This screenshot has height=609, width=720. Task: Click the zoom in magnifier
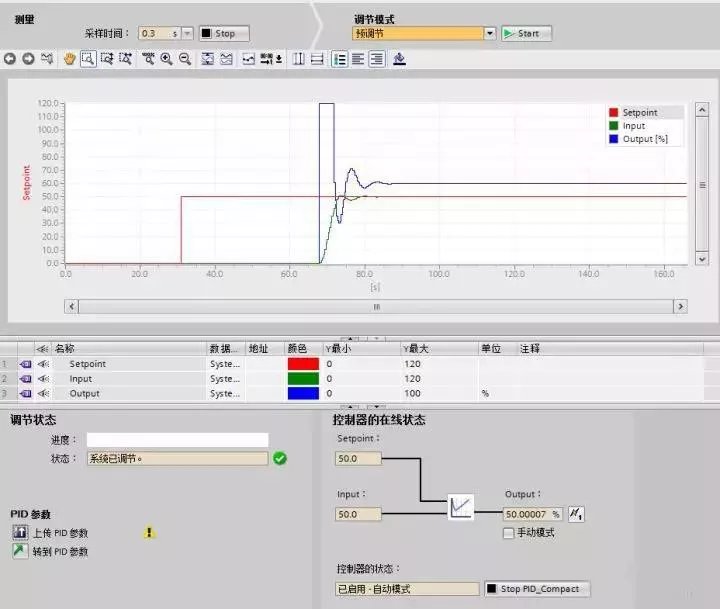click(x=166, y=59)
